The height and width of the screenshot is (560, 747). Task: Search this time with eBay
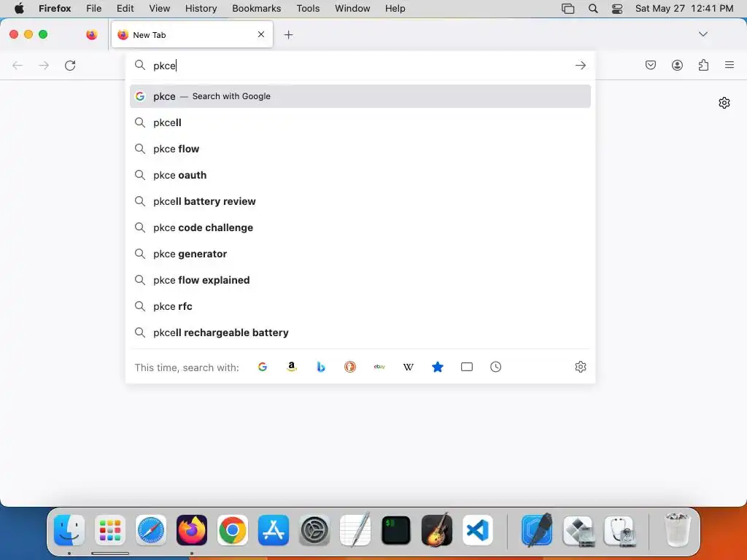379,367
